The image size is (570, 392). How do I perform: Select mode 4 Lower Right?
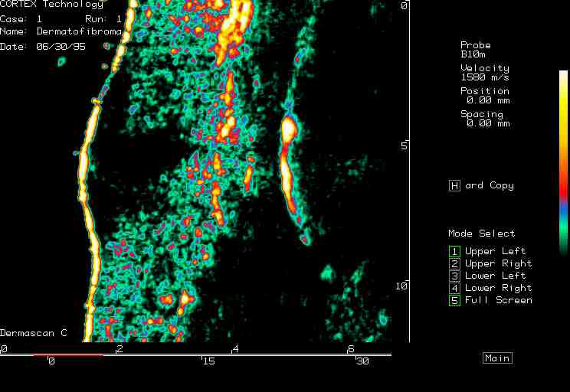[454, 288]
